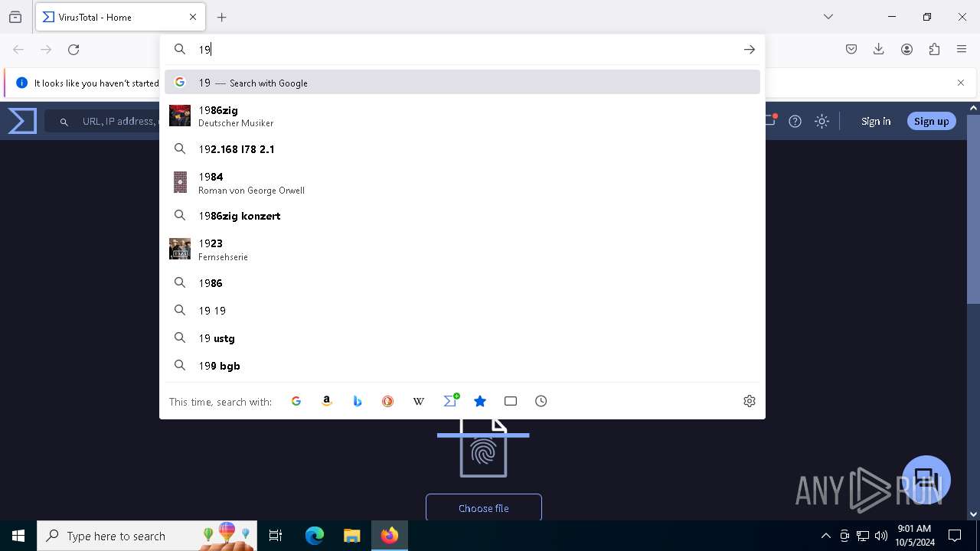Search with Google one-off icon
The height and width of the screenshot is (551, 980).
point(296,401)
